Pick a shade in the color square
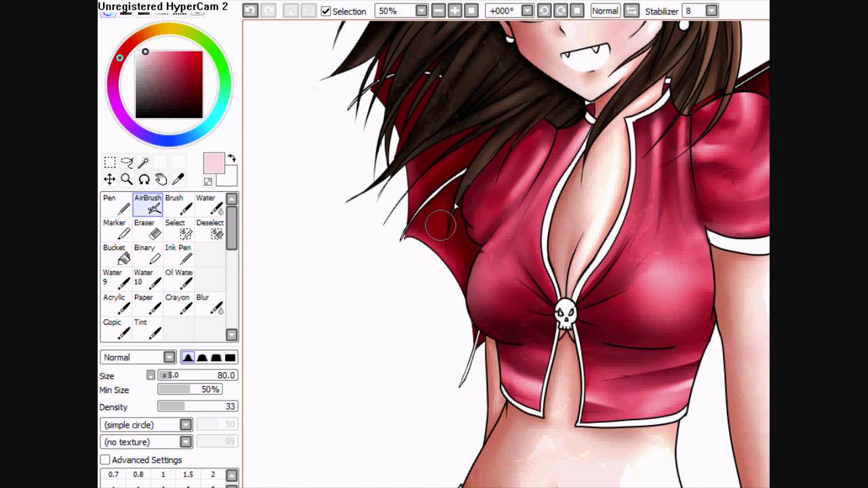The image size is (868, 488). tap(169, 84)
